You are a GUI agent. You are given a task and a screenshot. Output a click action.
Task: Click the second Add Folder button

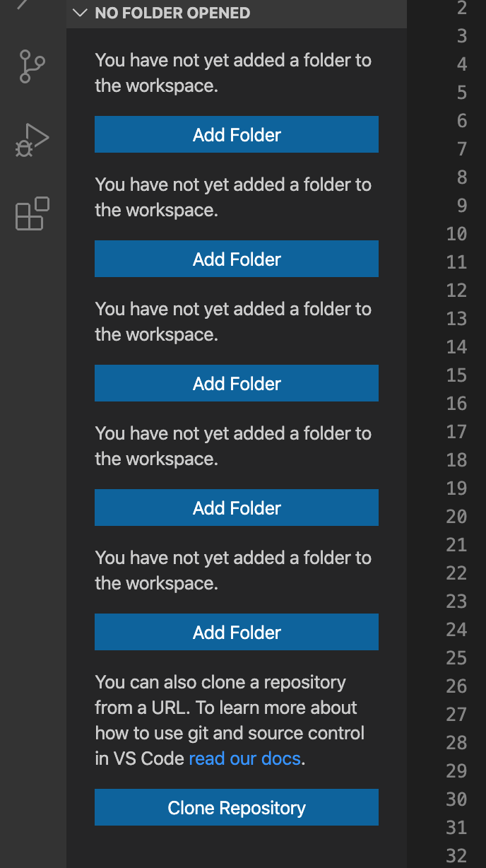pyautogui.click(x=236, y=258)
